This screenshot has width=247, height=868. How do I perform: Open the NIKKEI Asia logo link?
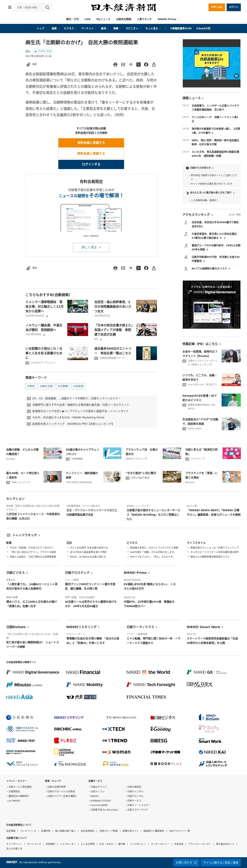coord(19,697)
